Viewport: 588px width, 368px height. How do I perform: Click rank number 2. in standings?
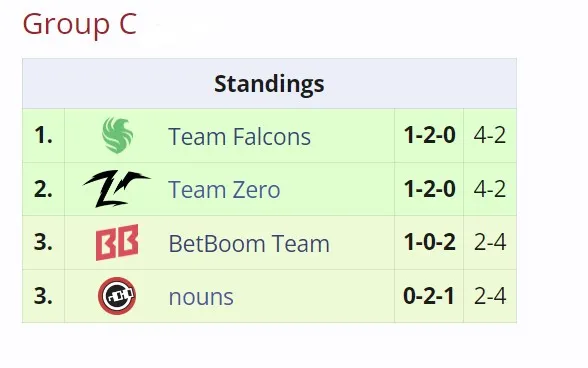point(44,189)
